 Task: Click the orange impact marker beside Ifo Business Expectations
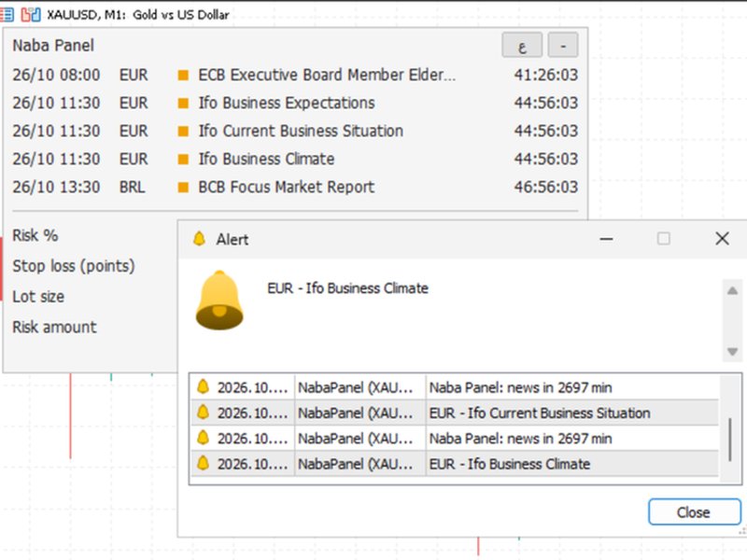(x=183, y=104)
